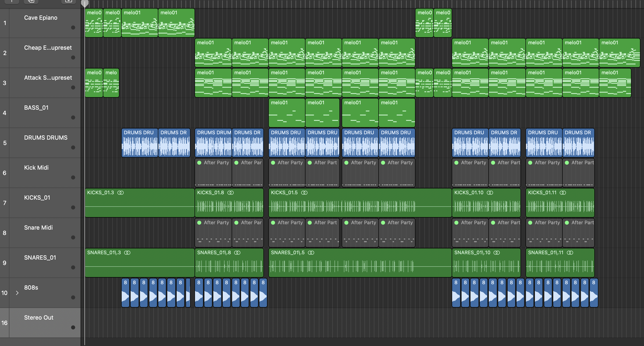Click the loop icon on KICKS_01.11 region

(563, 193)
